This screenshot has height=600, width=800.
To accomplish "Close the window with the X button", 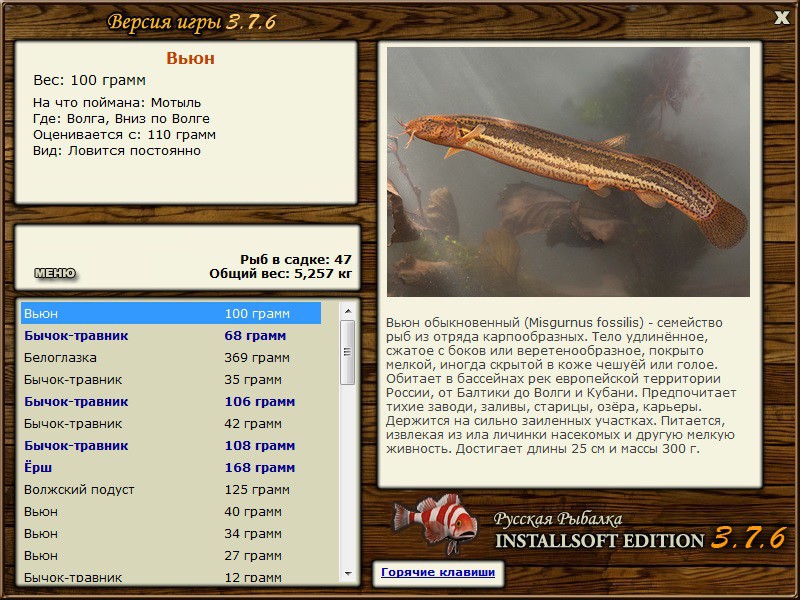I will [x=782, y=17].
